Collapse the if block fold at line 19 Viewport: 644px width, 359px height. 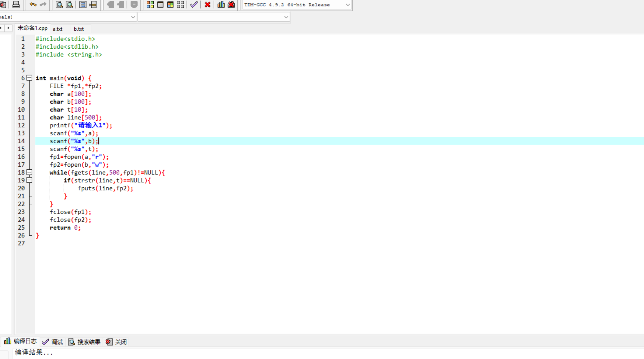click(29, 180)
